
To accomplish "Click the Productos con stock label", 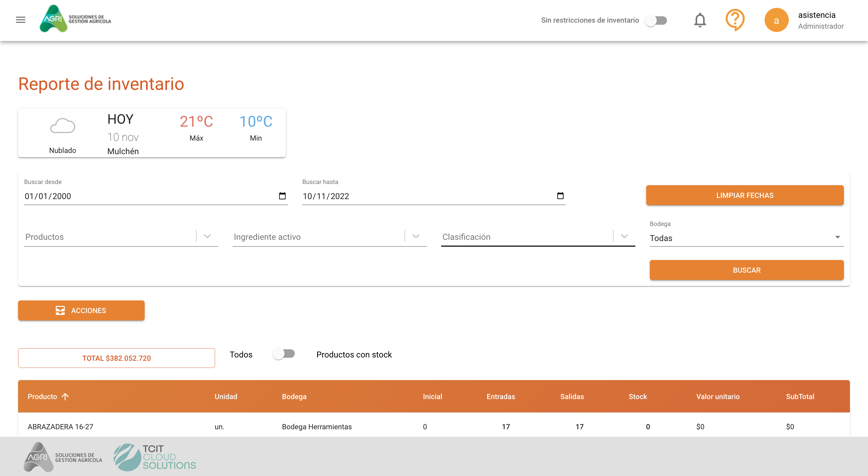I will tap(354, 354).
